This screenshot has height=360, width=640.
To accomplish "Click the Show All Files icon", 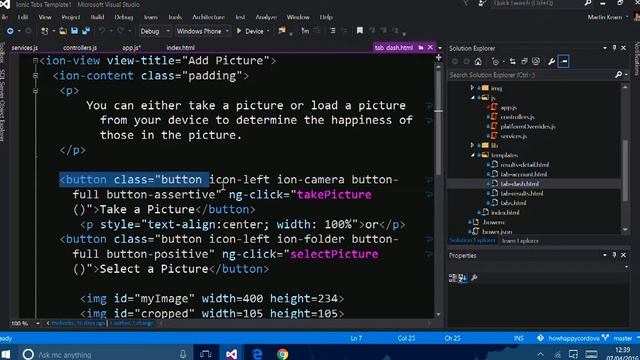I will pyautogui.click(x=536, y=62).
